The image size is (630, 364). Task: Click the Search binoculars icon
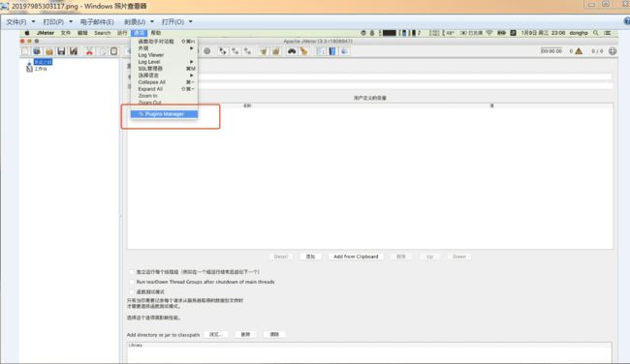292,51
